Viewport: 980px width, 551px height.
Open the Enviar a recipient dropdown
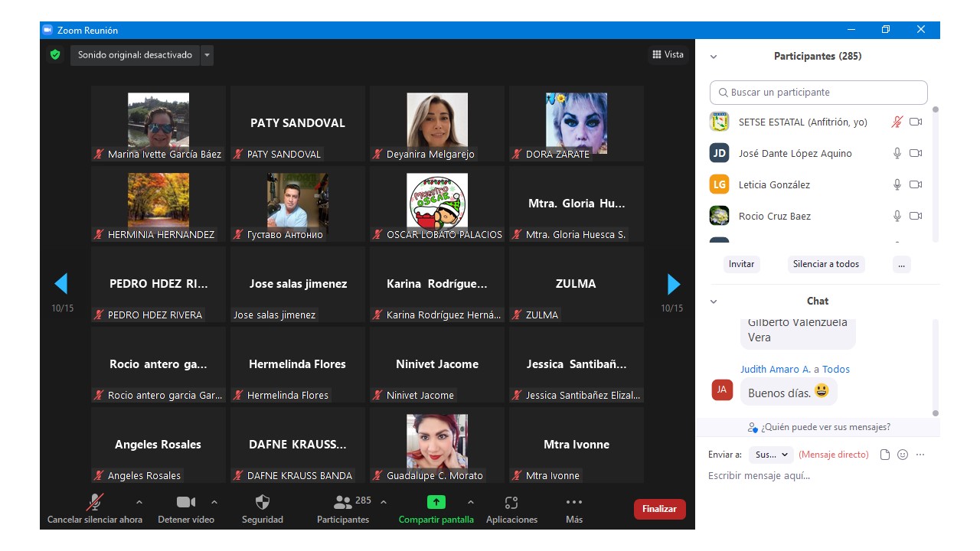click(771, 455)
